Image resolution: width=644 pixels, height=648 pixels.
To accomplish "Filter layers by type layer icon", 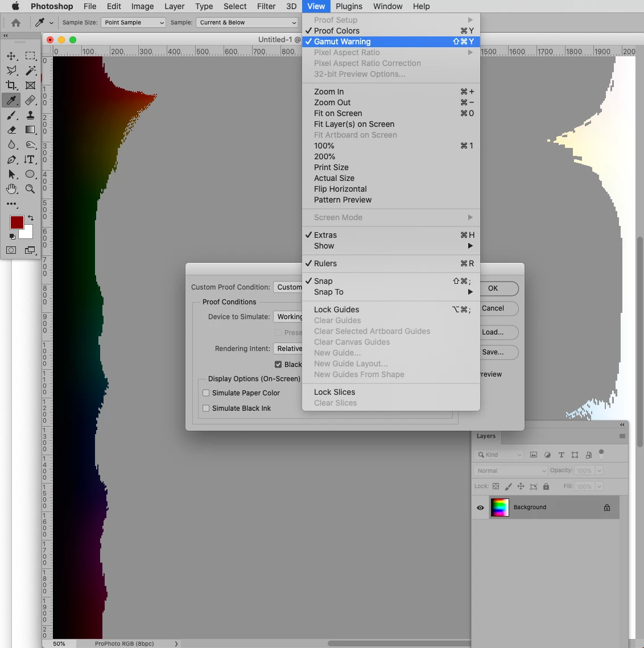I will (x=562, y=455).
